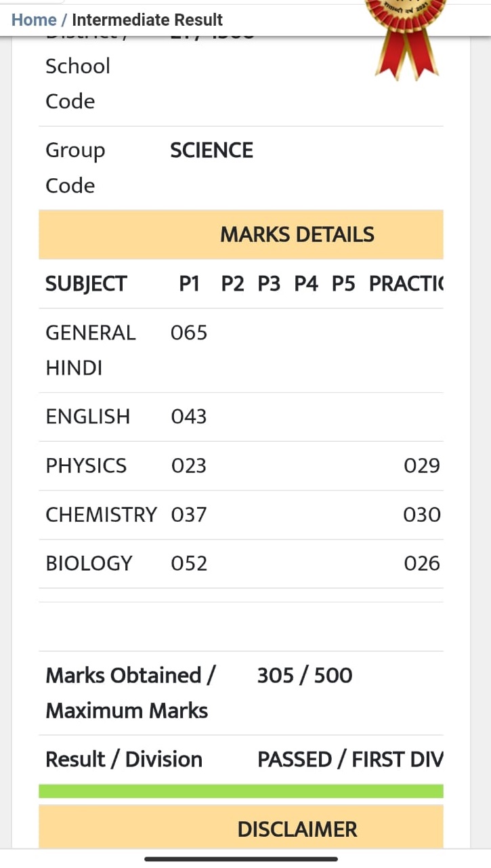Click the Home breadcrumb link
Image resolution: width=491 pixels, height=868 pixels.
click(x=34, y=20)
